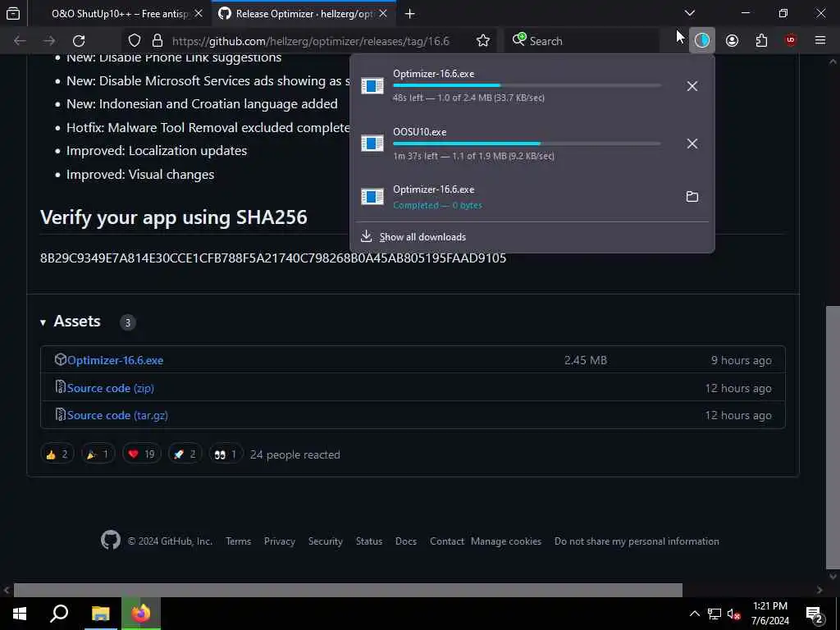Open the downloads panel toolbar icon

pyautogui.click(x=702, y=40)
